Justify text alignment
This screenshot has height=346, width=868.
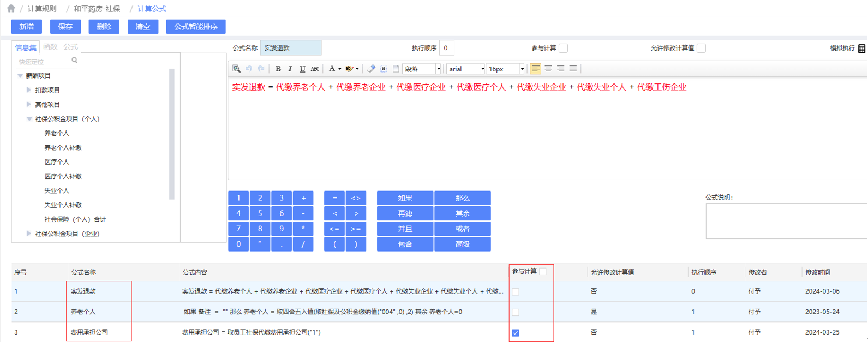click(x=573, y=69)
